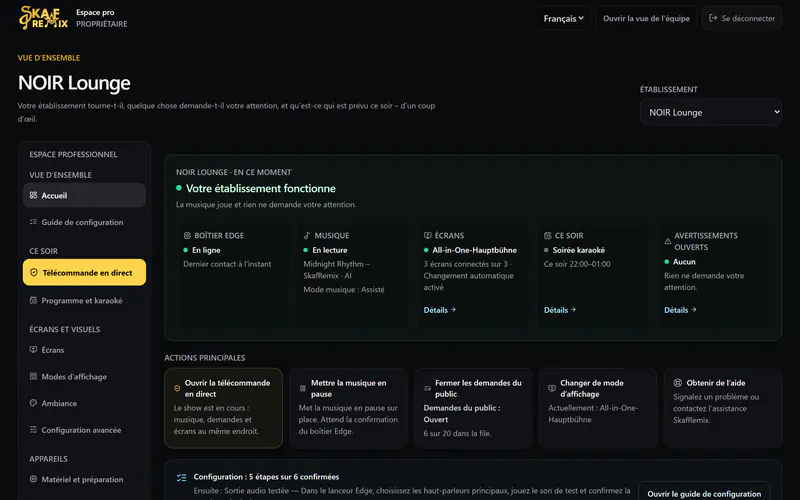The image size is (800, 500).
Task: Click the Configuration avancée list icon
Action: 33,430
